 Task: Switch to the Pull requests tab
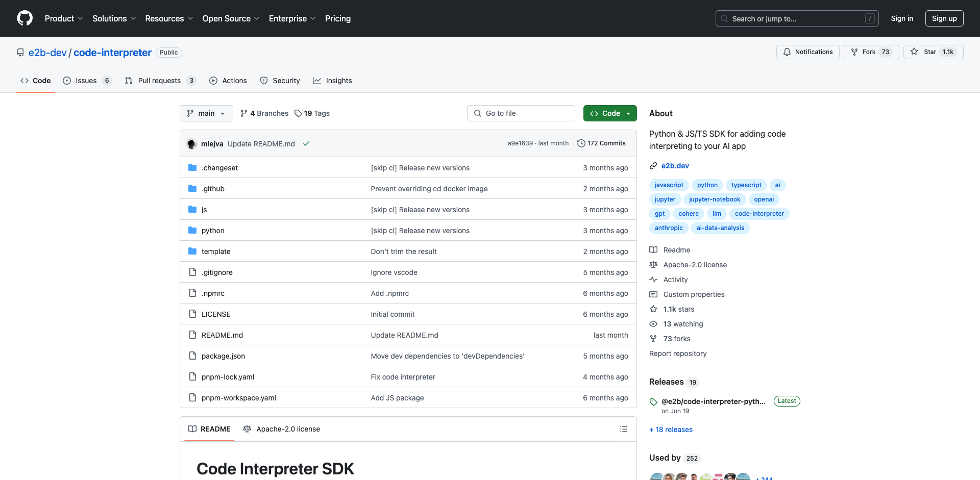pyautogui.click(x=159, y=81)
